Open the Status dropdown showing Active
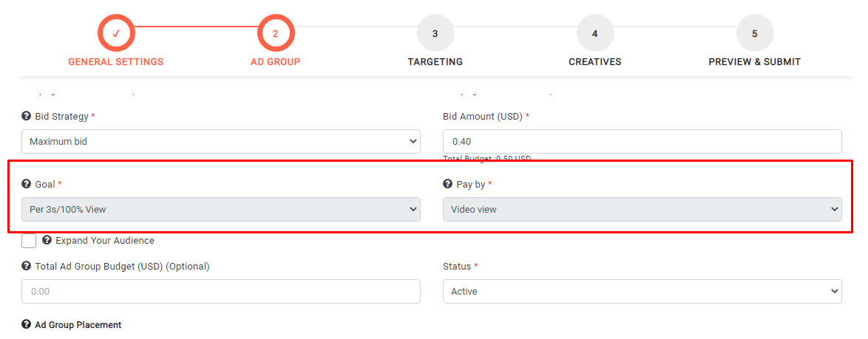The height and width of the screenshot is (339, 868). pos(642,291)
